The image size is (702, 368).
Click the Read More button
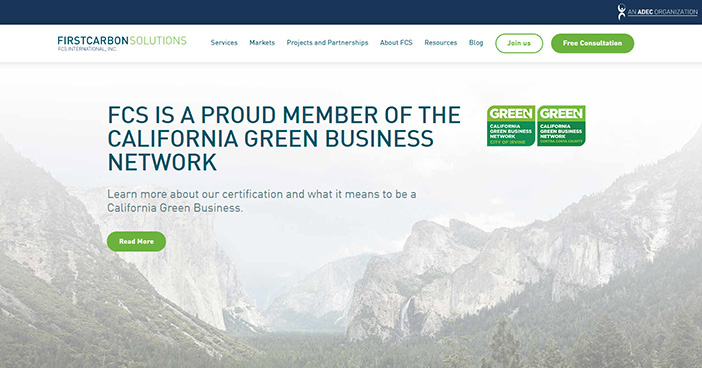(136, 241)
